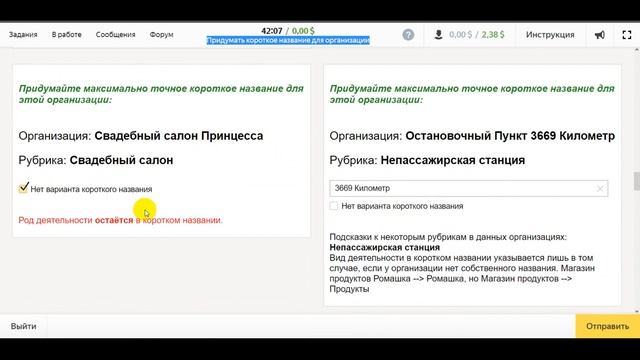Click the short name input field
This screenshot has width=640, height=360.
click(x=469, y=189)
